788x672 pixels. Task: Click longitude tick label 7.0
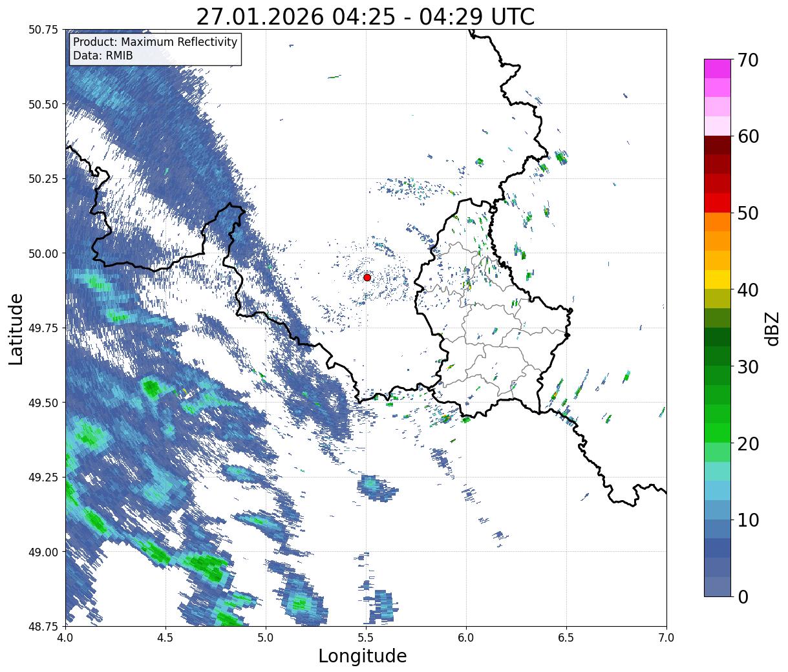(x=666, y=638)
